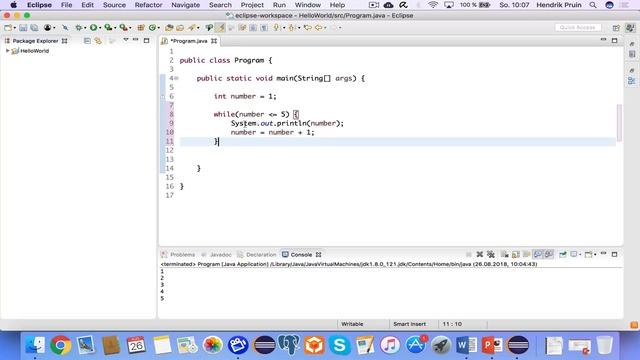The width and height of the screenshot is (640, 360).
Task: Click Remove All Terminated Launches icon
Action: [x=491, y=254]
